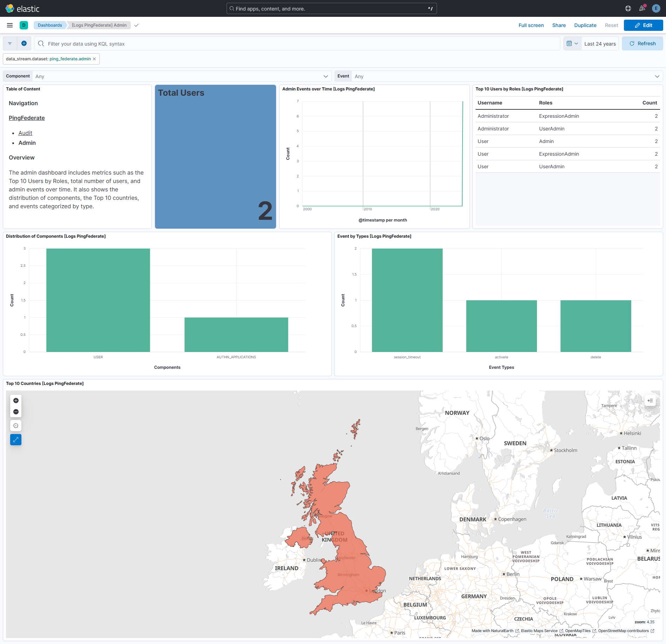Click the map fit-to-data crosshair icon

[x=15, y=425]
